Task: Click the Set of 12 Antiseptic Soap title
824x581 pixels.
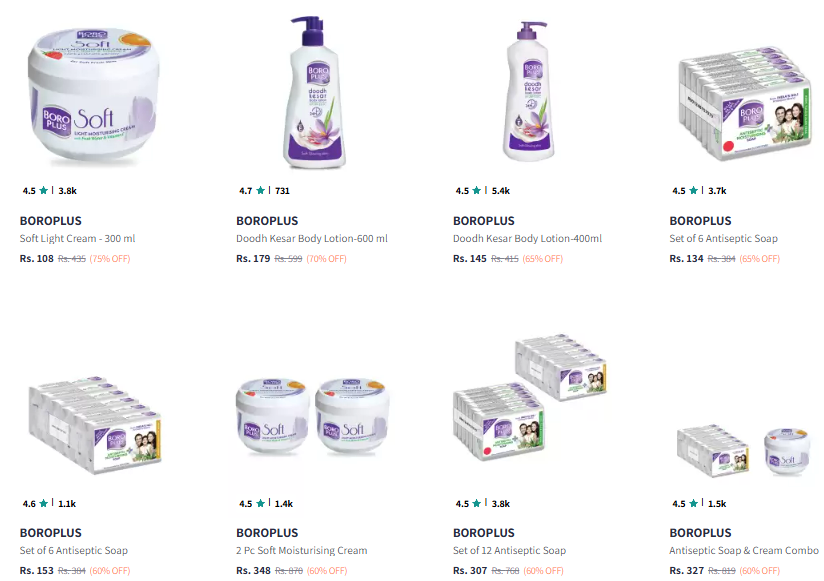Action: coord(509,551)
